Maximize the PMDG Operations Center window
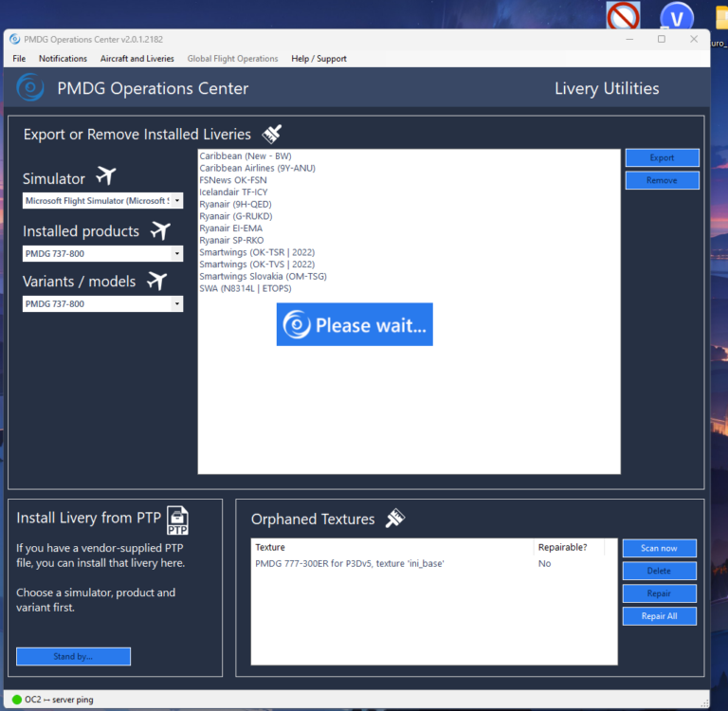 point(662,40)
